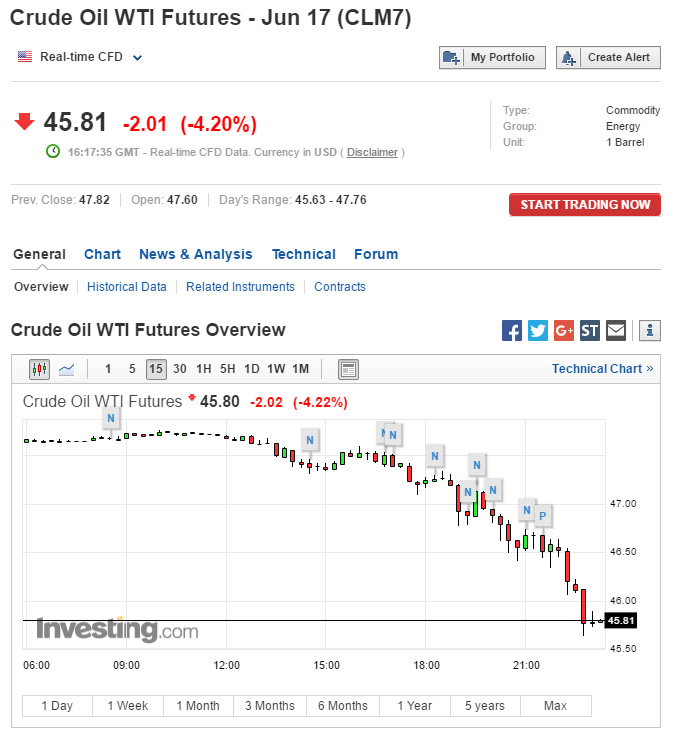Share by email envelope icon
This screenshot has width=675, height=740.
click(x=616, y=330)
